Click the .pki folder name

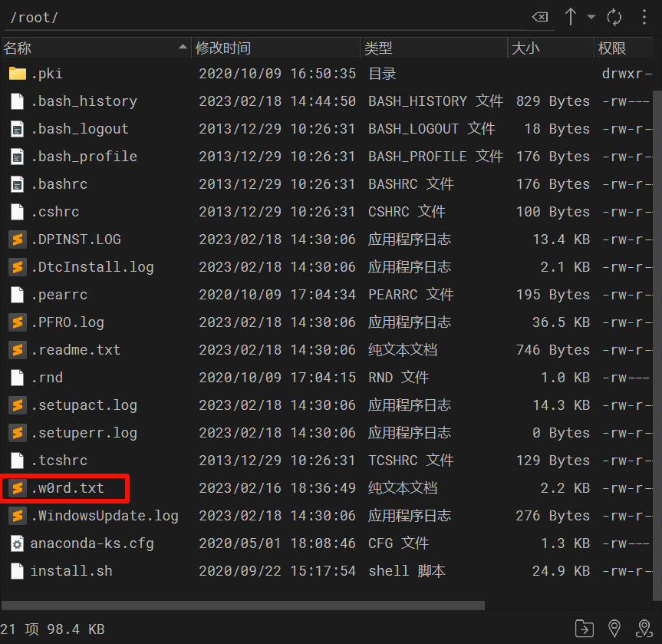(47, 74)
